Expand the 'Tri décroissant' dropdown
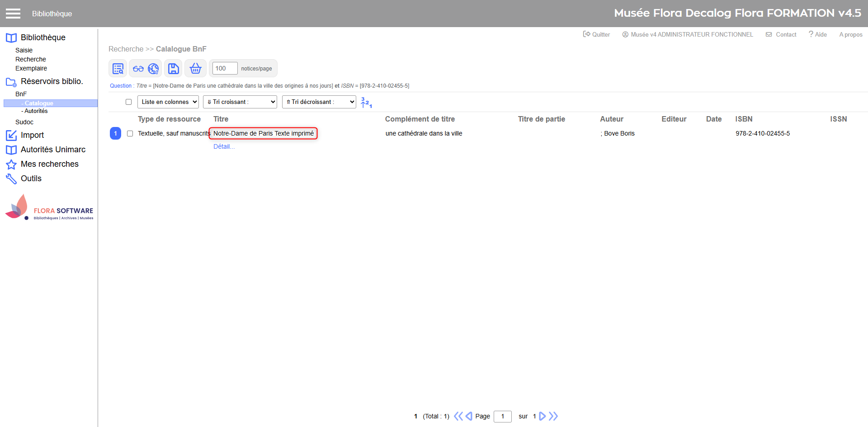 [x=319, y=102]
